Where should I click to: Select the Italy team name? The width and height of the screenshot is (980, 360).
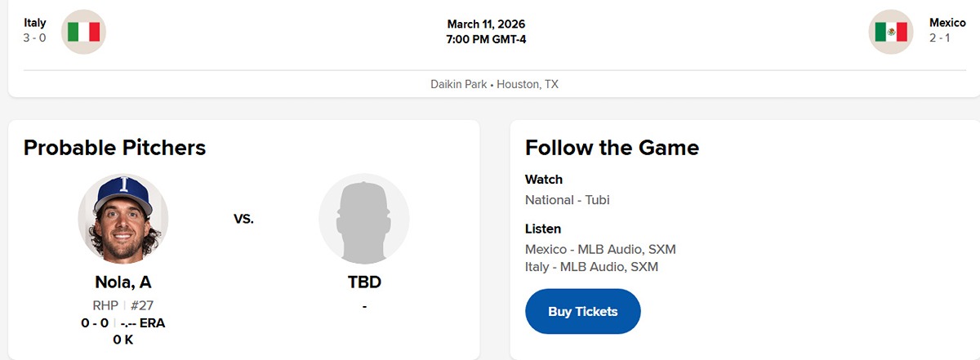point(35,23)
